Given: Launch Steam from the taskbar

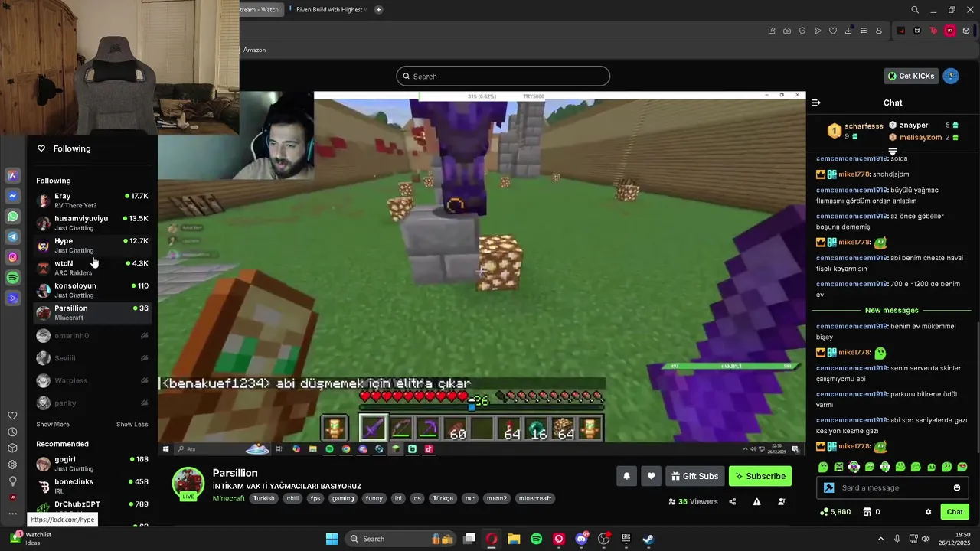Looking at the screenshot, I should pos(648,539).
